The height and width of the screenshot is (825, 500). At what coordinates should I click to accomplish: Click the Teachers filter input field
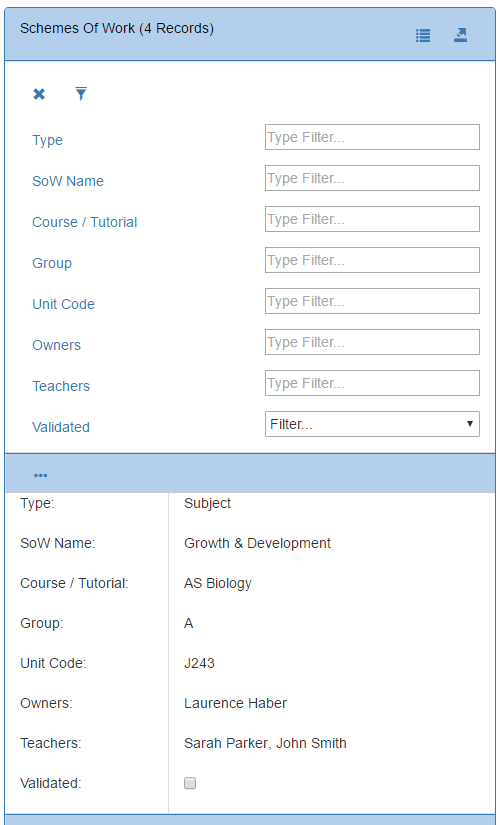tap(372, 384)
